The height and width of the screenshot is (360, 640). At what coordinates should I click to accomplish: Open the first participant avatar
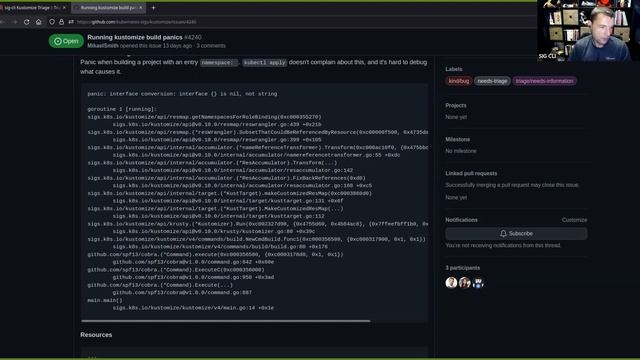[x=451, y=282]
